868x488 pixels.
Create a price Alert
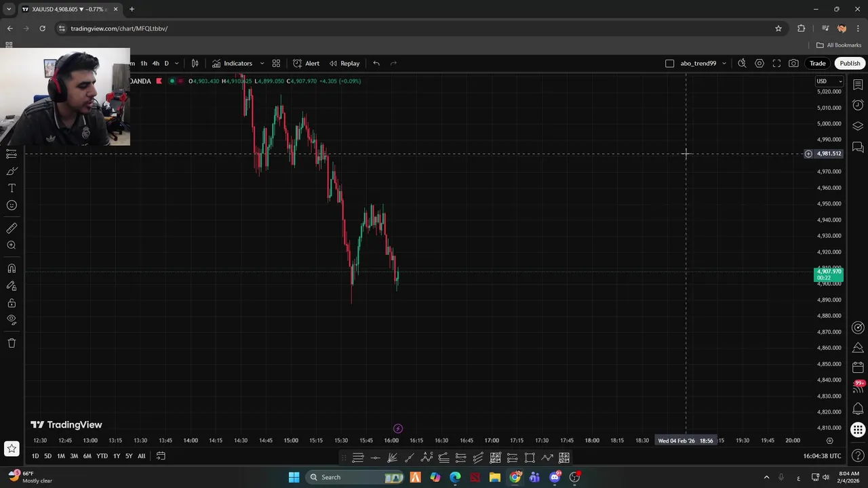click(306, 63)
